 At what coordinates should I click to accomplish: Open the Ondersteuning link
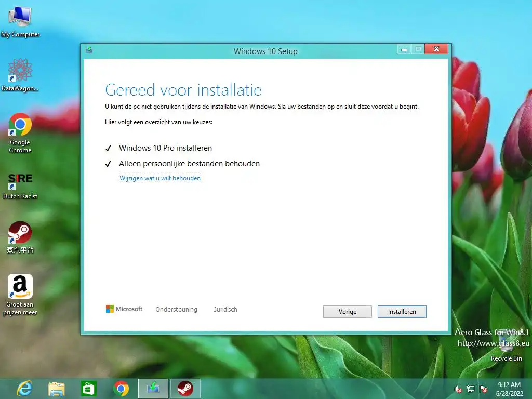coord(176,310)
